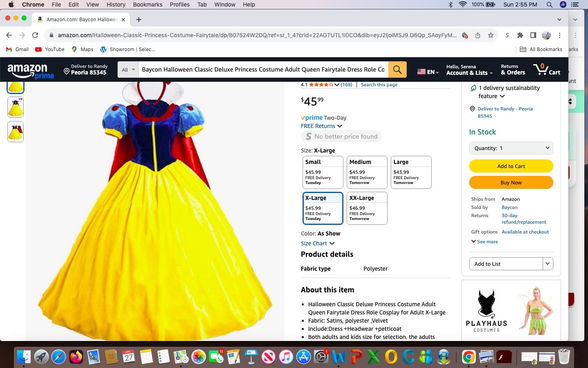This screenshot has height=368, width=588.
Task: Open the Calendar app in the Dock
Action: [129, 357]
